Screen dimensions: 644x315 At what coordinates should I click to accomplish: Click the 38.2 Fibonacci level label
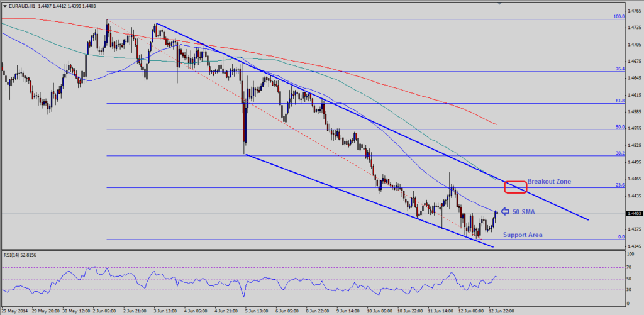click(x=619, y=153)
